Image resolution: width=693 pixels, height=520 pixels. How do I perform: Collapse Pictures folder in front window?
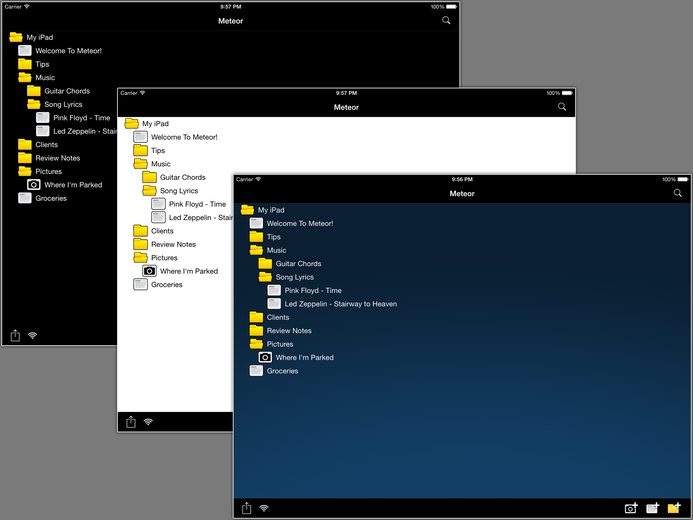(x=256, y=344)
